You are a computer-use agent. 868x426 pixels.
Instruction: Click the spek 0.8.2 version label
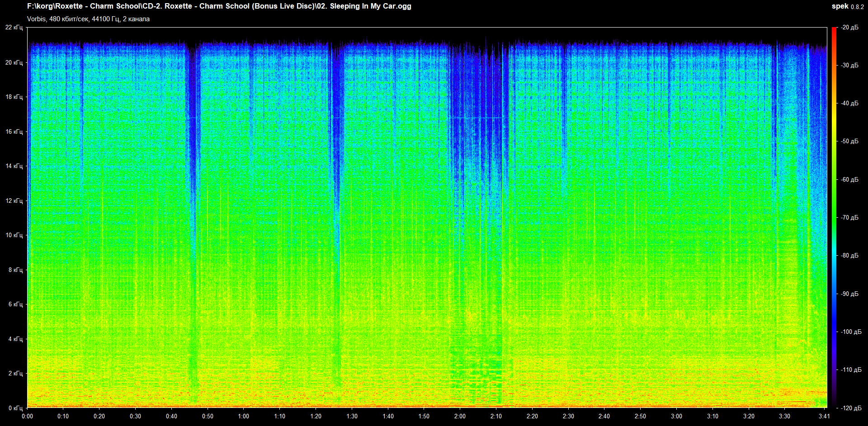coord(847,6)
